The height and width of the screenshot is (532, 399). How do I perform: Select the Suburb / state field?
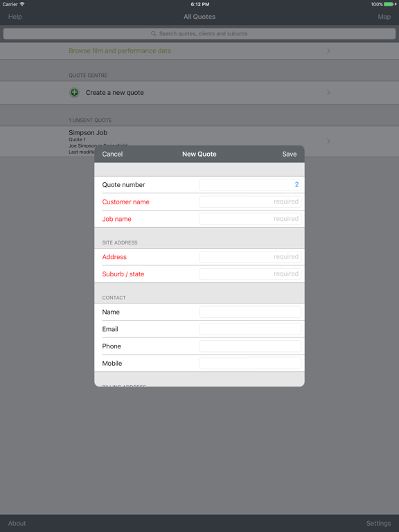point(250,274)
